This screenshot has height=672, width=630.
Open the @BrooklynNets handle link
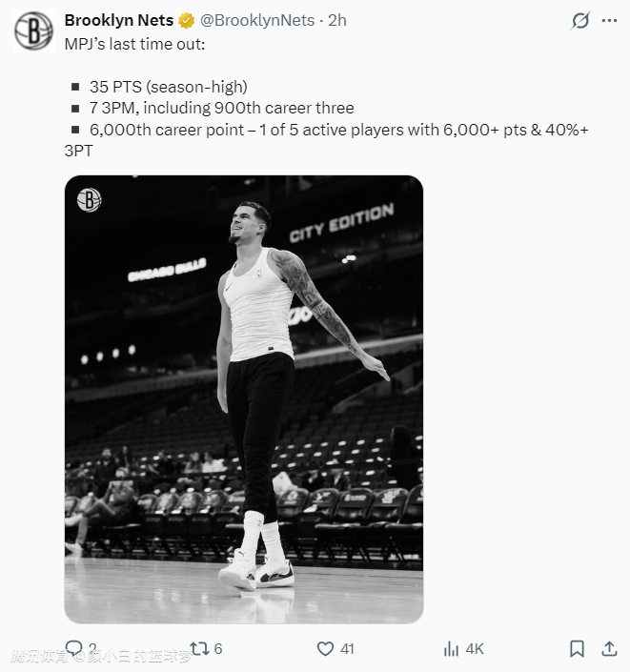(x=256, y=20)
